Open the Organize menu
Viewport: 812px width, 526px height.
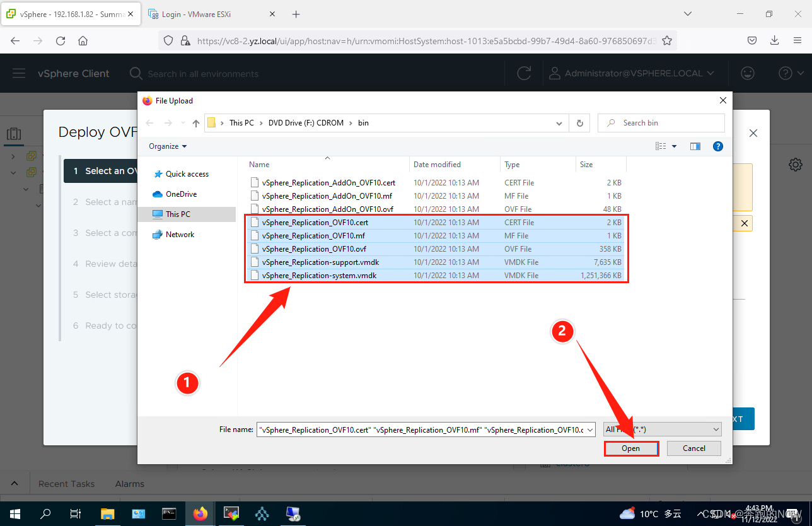pos(168,146)
